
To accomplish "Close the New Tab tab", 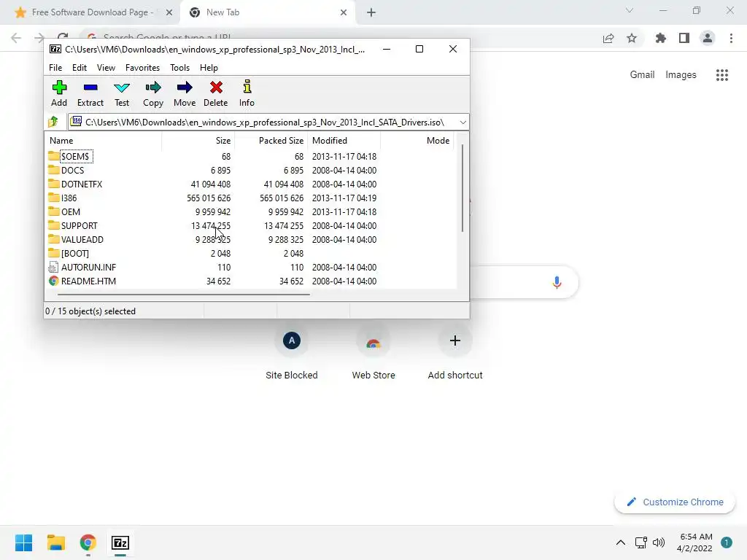I will pos(344,12).
